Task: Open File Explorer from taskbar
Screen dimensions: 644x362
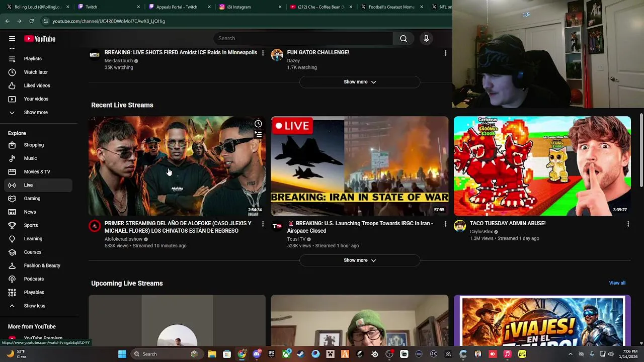Action: point(212,354)
